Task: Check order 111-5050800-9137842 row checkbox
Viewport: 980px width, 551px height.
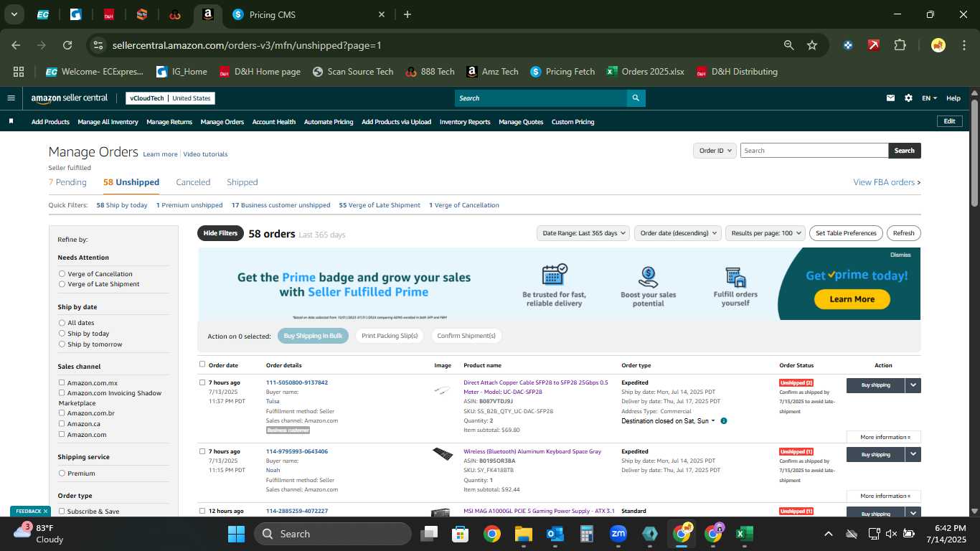Action: 202,382
